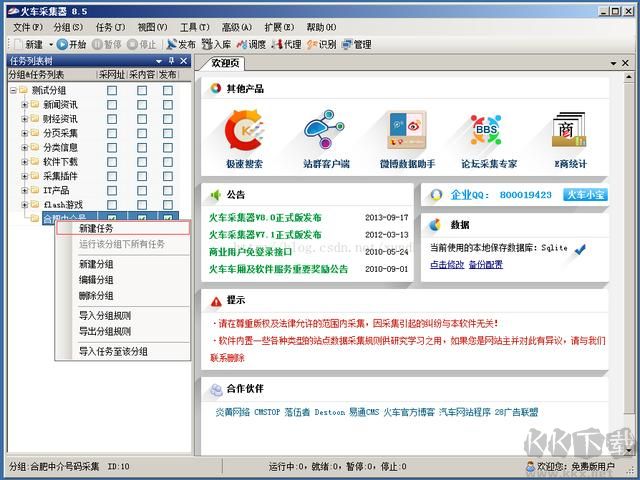Toggle 发布 checkbox for 财经资讯

168,119
